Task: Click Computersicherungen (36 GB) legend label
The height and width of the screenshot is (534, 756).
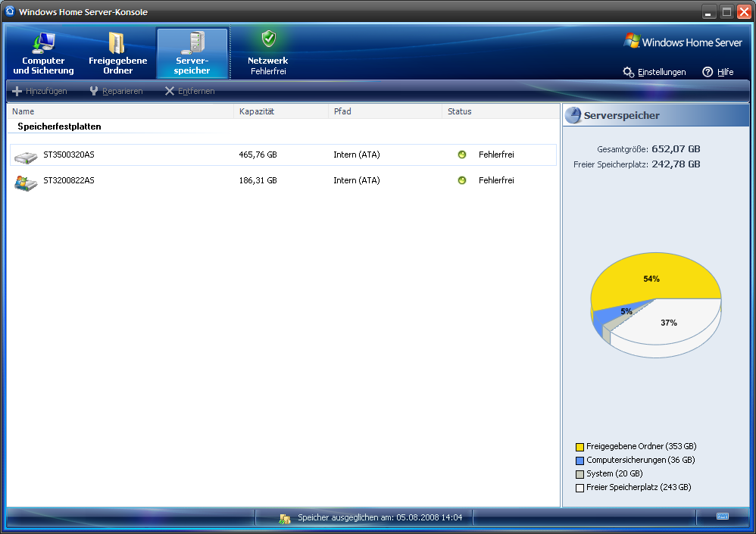Action: [x=640, y=460]
